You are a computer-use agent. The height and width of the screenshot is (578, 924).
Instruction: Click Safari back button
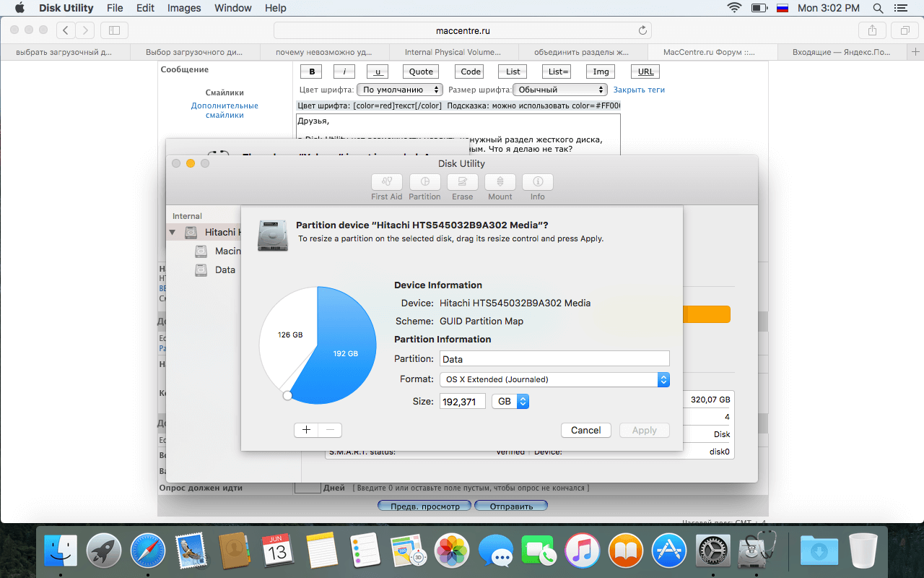(66, 30)
